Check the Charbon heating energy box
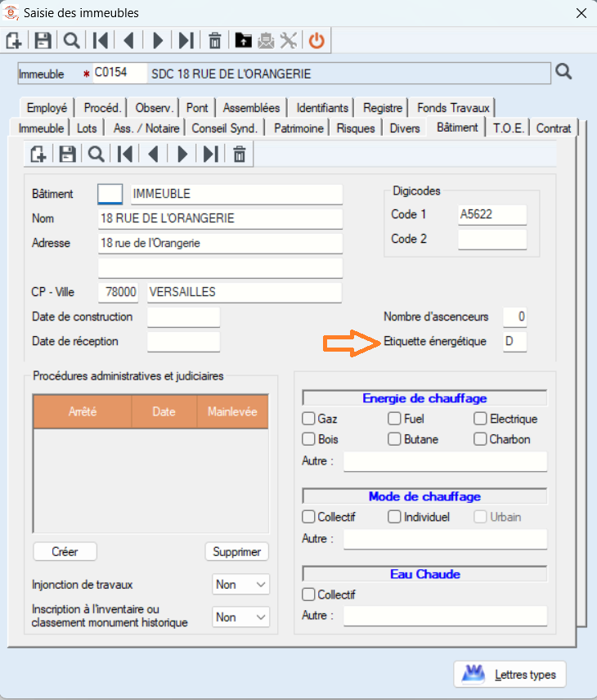 pyautogui.click(x=480, y=439)
